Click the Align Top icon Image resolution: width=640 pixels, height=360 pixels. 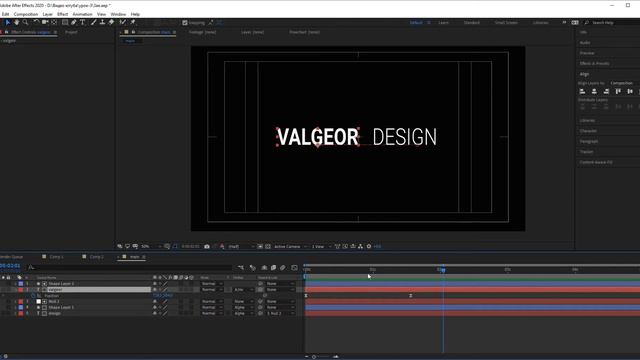618,91
